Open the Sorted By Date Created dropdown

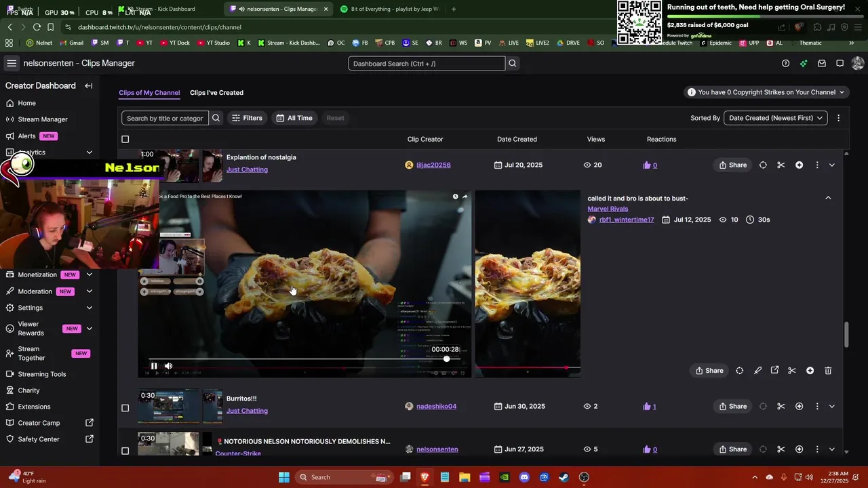tap(776, 118)
